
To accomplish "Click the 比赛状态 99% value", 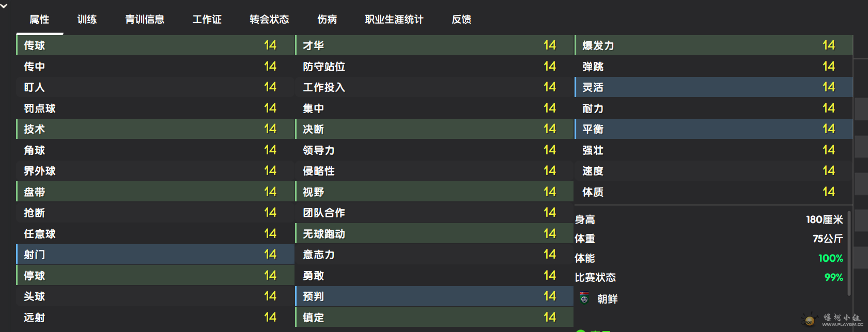I will point(833,277).
